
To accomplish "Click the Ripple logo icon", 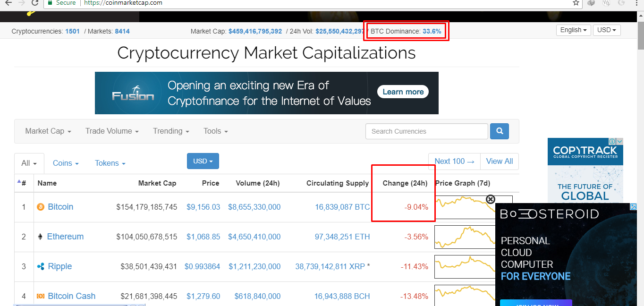I will [x=41, y=266].
